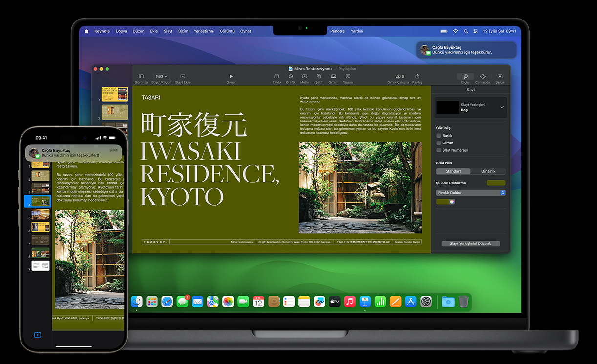Play the presentation with Oynat
The width and height of the screenshot is (597, 364).
coord(231,77)
